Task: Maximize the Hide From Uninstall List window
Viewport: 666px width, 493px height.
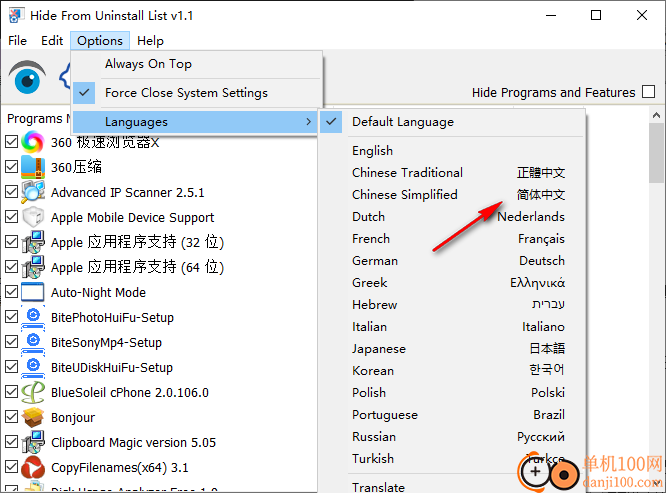Action: click(x=596, y=16)
